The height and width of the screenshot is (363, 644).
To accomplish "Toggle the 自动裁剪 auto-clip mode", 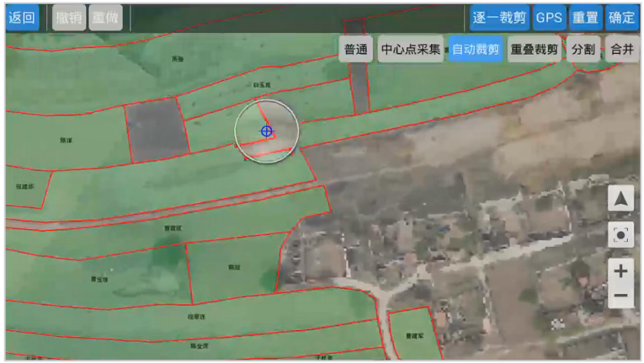I will point(475,50).
